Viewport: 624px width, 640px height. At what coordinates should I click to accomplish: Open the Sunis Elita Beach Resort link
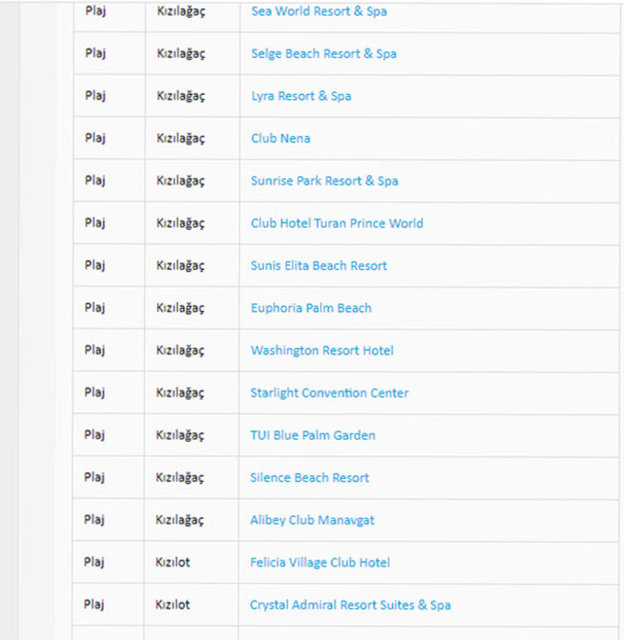tap(318, 266)
